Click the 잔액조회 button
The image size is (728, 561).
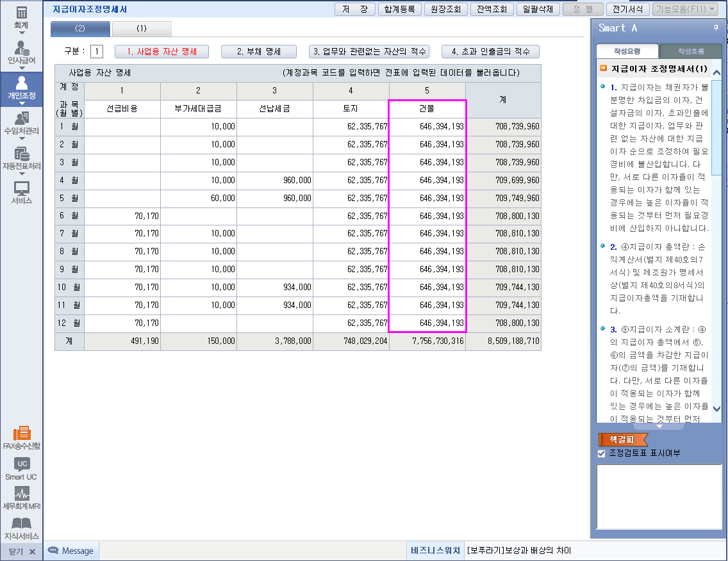point(492,9)
